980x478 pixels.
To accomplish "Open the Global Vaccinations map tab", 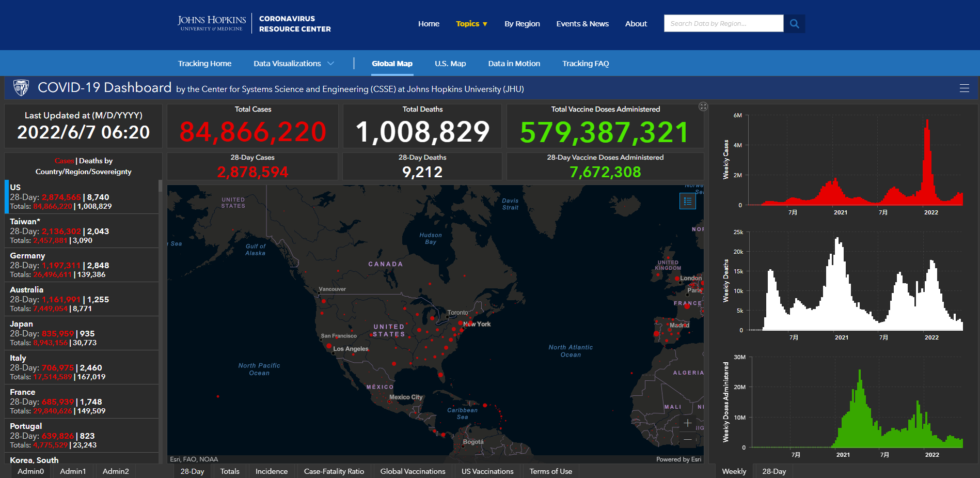I will point(413,471).
